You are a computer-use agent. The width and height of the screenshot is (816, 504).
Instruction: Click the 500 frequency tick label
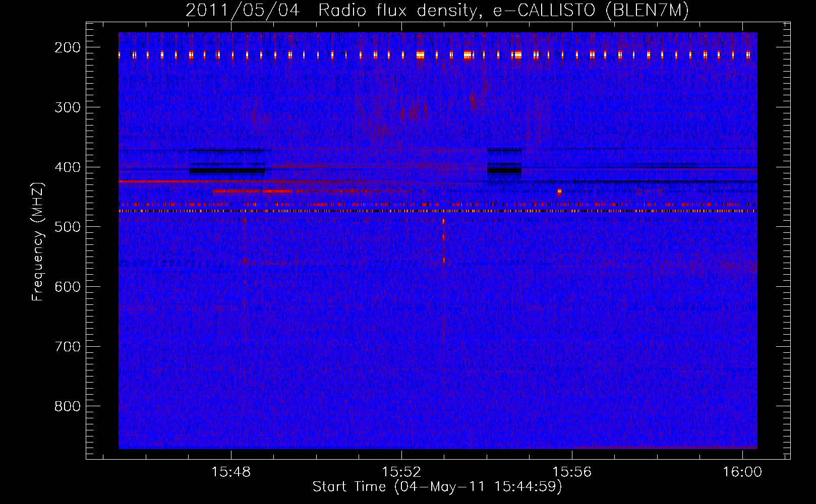pyautogui.click(x=68, y=227)
